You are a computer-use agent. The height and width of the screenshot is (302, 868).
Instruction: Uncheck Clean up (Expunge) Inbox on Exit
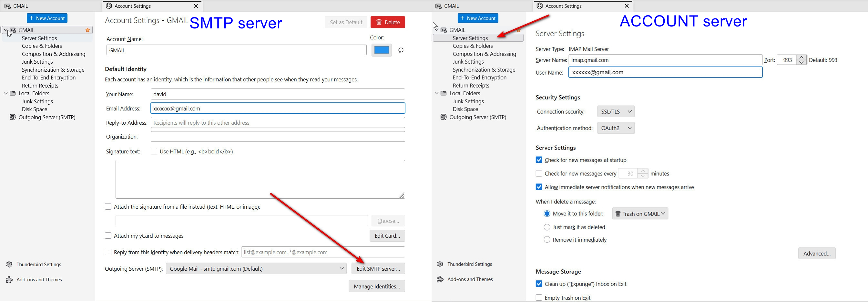click(x=539, y=284)
